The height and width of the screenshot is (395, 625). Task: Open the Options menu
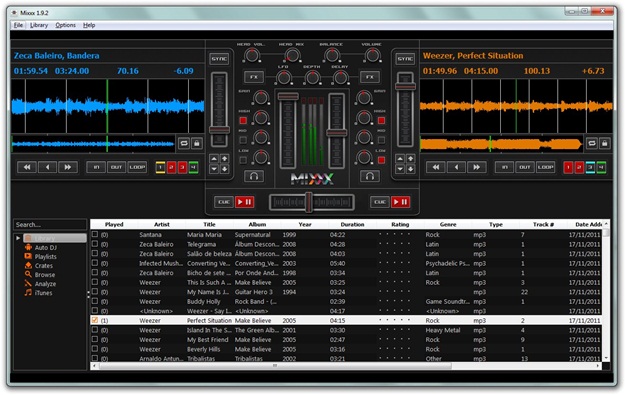65,25
